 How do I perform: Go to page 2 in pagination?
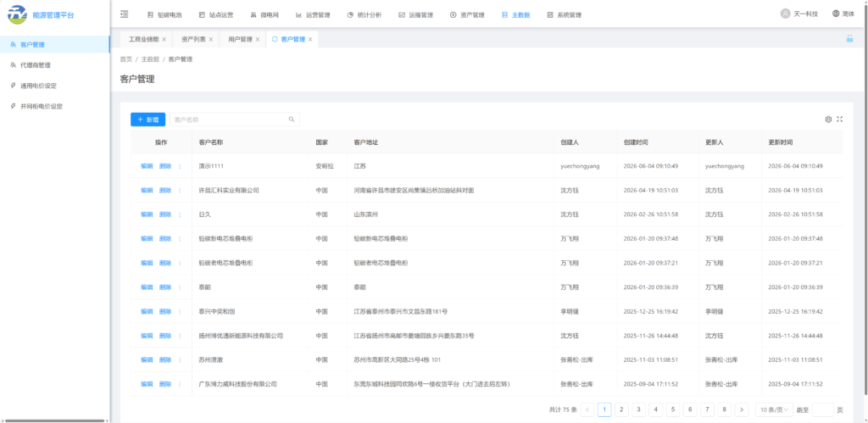621,409
